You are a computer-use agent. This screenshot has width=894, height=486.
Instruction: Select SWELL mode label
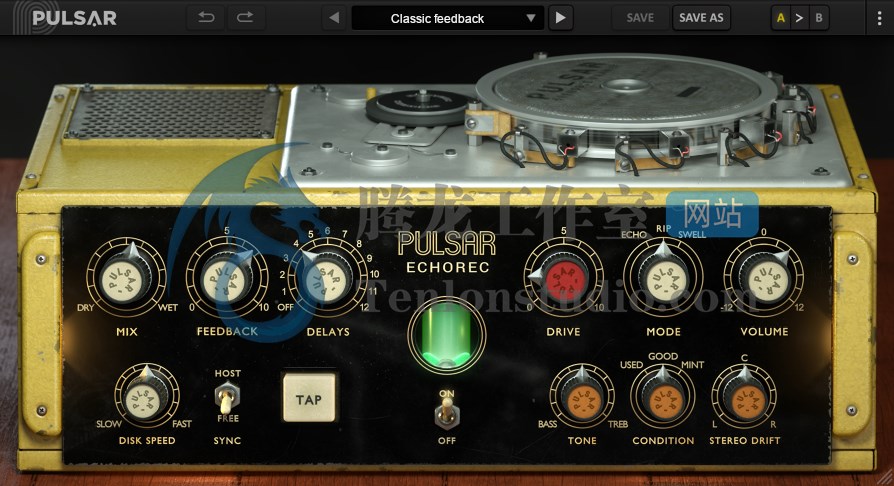click(x=692, y=234)
